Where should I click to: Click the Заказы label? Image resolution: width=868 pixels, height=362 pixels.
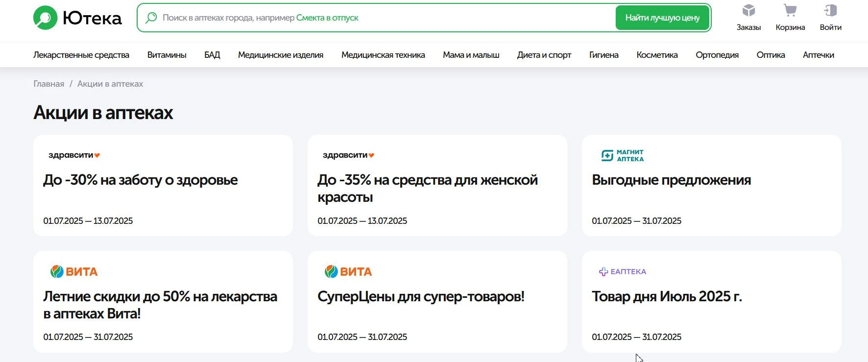(748, 27)
